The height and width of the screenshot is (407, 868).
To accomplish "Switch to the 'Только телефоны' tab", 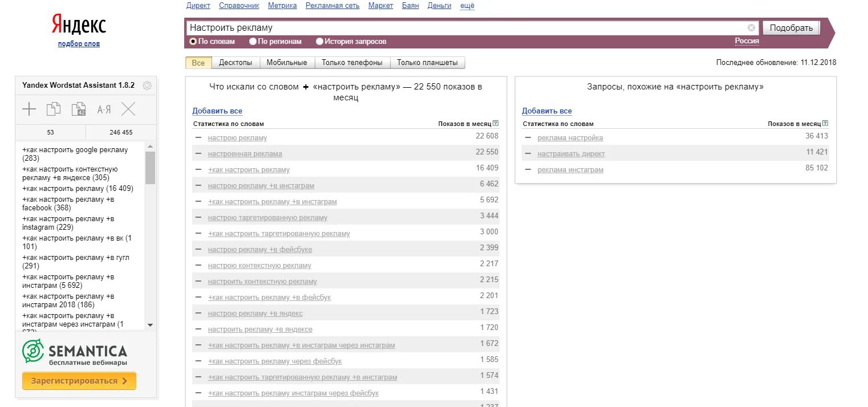I will [x=352, y=63].
